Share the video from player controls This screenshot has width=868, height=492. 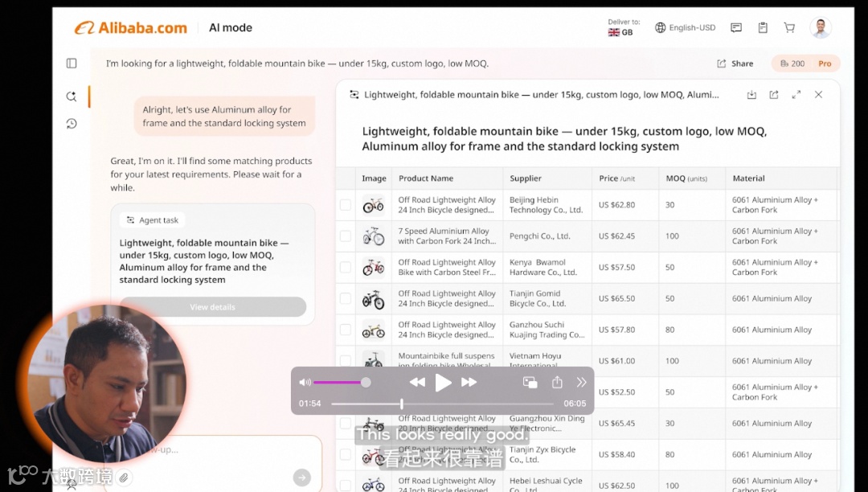(x=557, y=382)
